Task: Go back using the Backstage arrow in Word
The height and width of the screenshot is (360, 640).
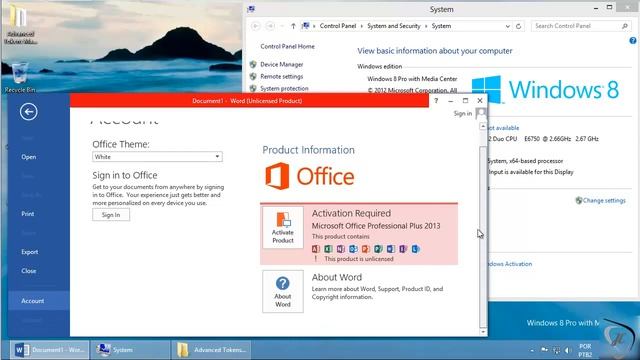Action: (x=29, y=112)
